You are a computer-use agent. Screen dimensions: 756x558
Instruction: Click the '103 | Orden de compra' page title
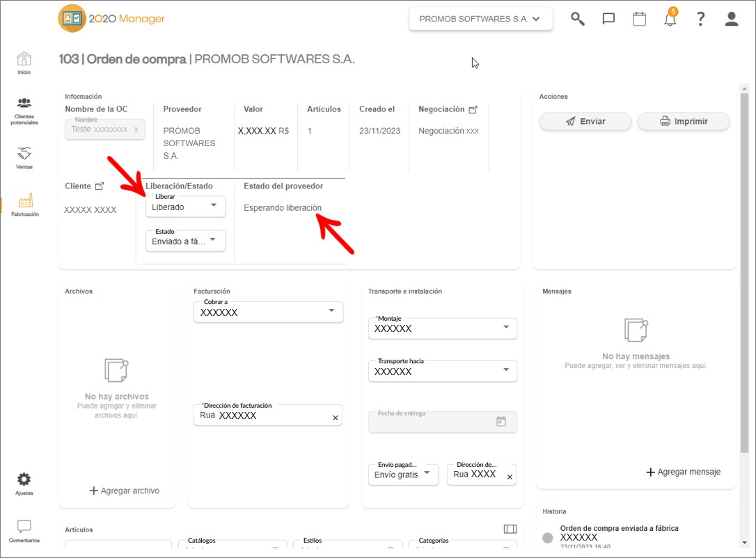pos(123,58)
